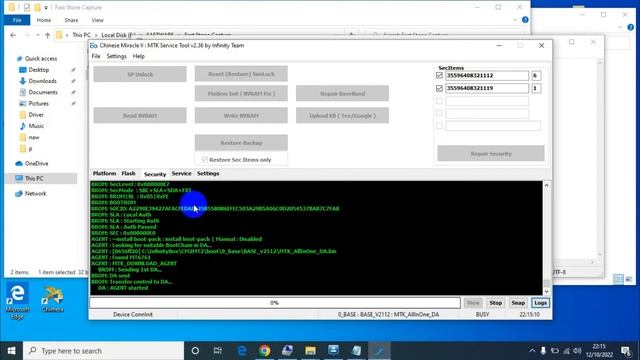Image resolution: width=640 pixels, height=360 pixels.
Task: Open Desktop folder in Explorer sidebar
Action: pyautogui.click(x=39, y=70)
